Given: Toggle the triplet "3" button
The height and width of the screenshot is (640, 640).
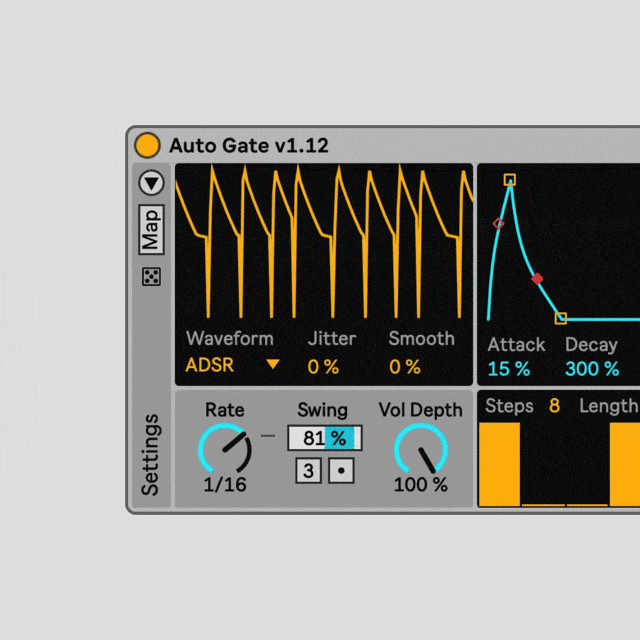Looking at the screenshot, I should (309, 470).
